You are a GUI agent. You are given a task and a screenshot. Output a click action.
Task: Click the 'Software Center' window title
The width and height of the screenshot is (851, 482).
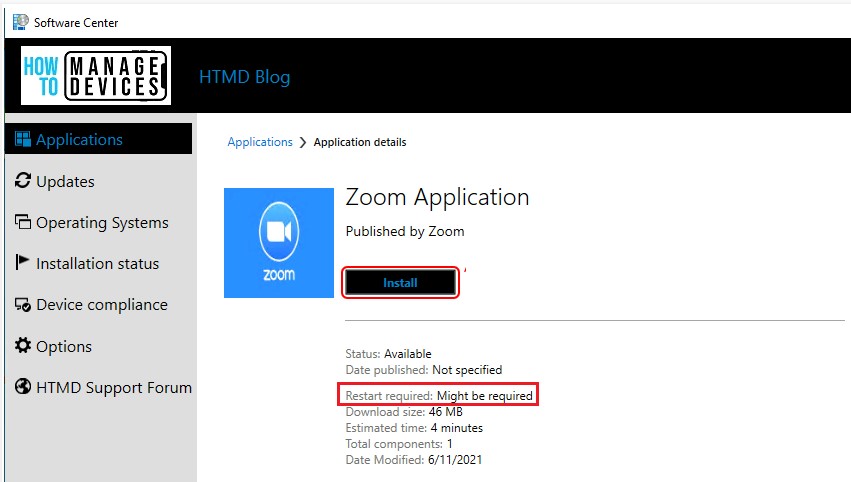tap(76, 23)
